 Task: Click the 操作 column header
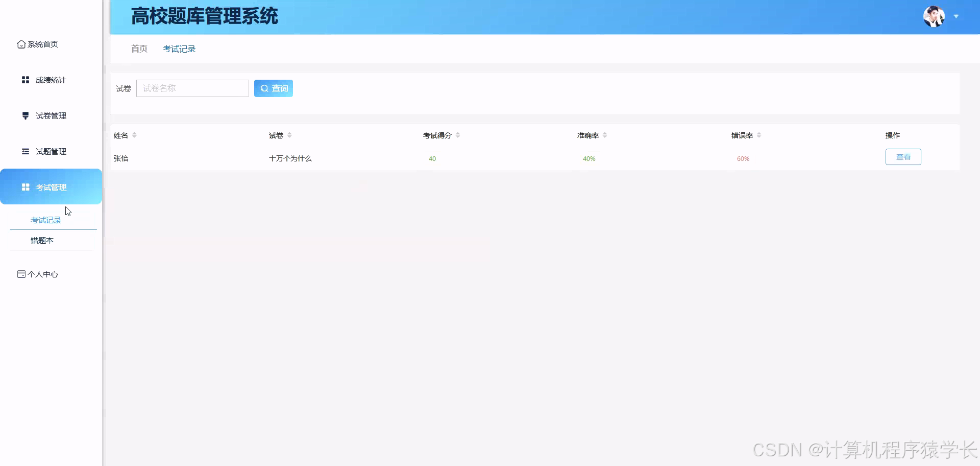click(x=893, y=135)
